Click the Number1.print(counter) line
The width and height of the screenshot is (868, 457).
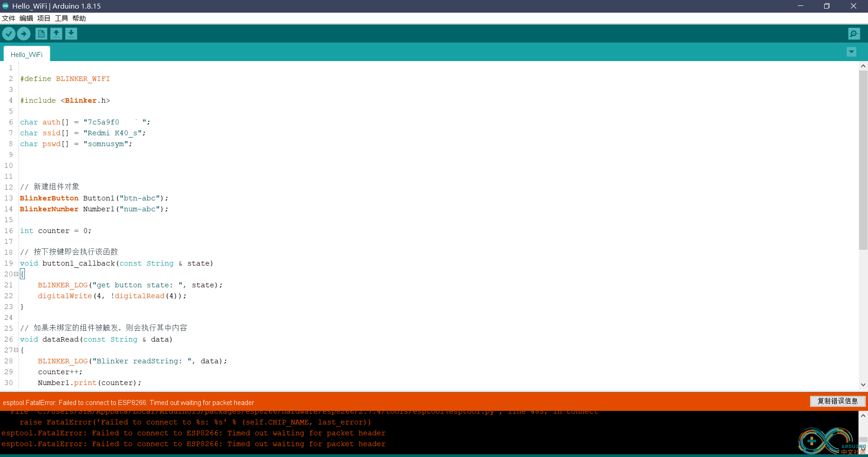click(90, 383)
